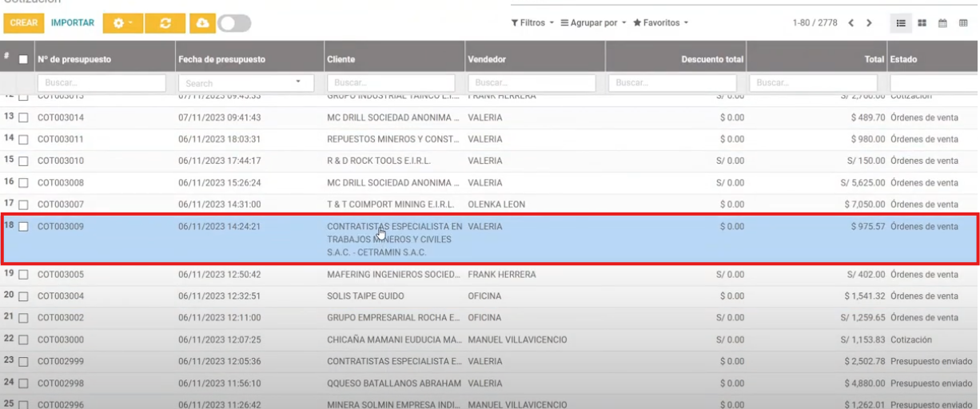Viewport: 980px width, 409px height.
Task: Click CETRAMIN S.A.C. client cell
Action: coord(394,240)
